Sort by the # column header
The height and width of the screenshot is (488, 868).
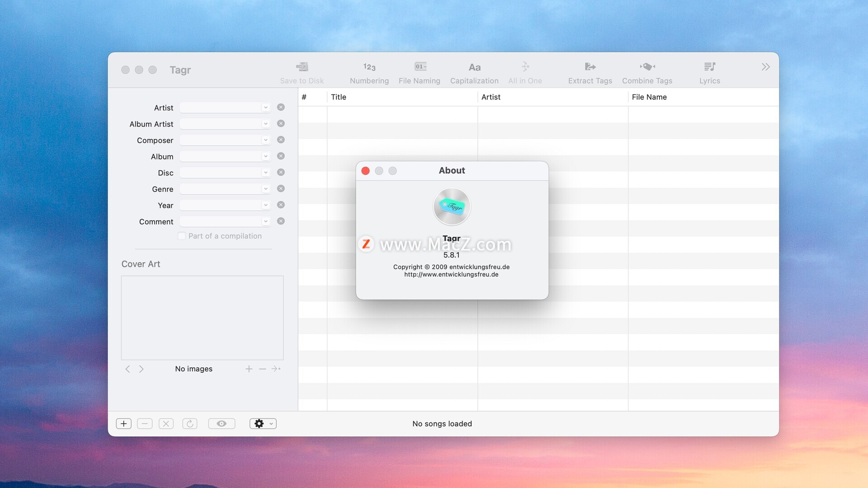(x=312, y=97)
